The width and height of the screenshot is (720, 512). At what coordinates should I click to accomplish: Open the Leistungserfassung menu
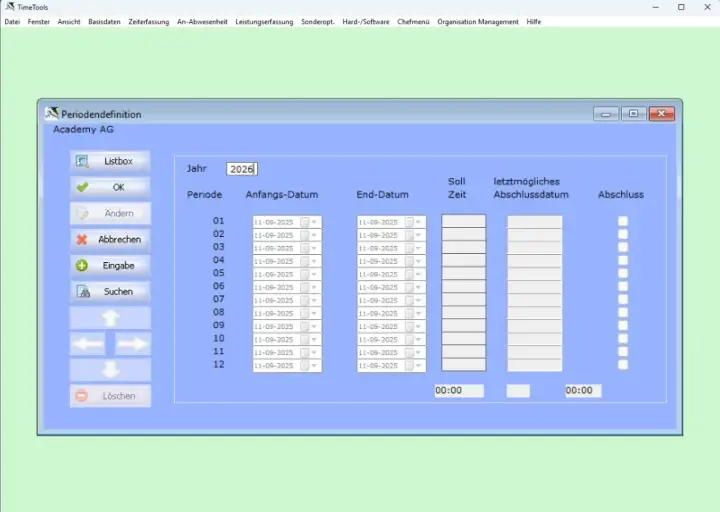[x=264, y=22]
